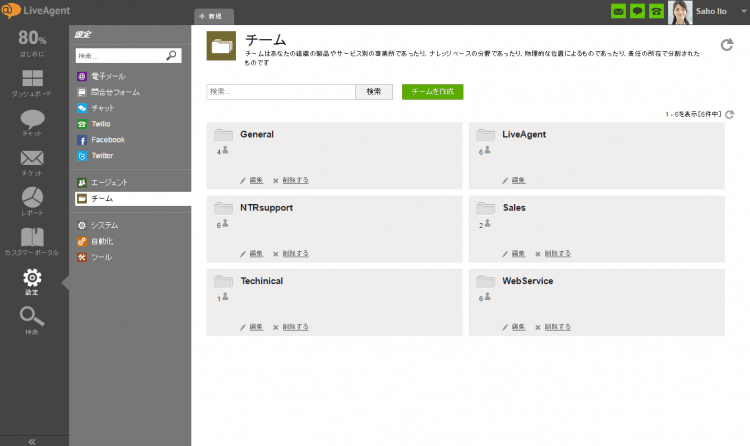
Task: Open the Reports pie chart sidebar icon
Action: 32,201
